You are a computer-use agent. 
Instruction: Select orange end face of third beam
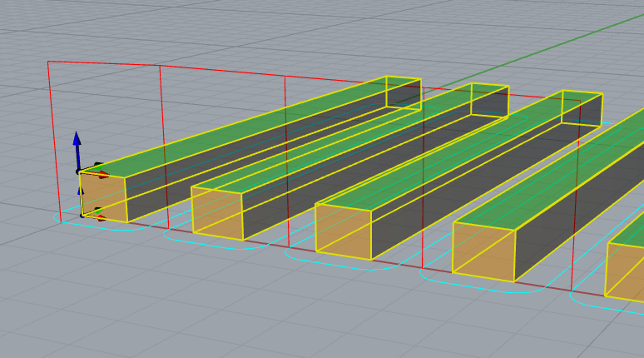(344, 231)
